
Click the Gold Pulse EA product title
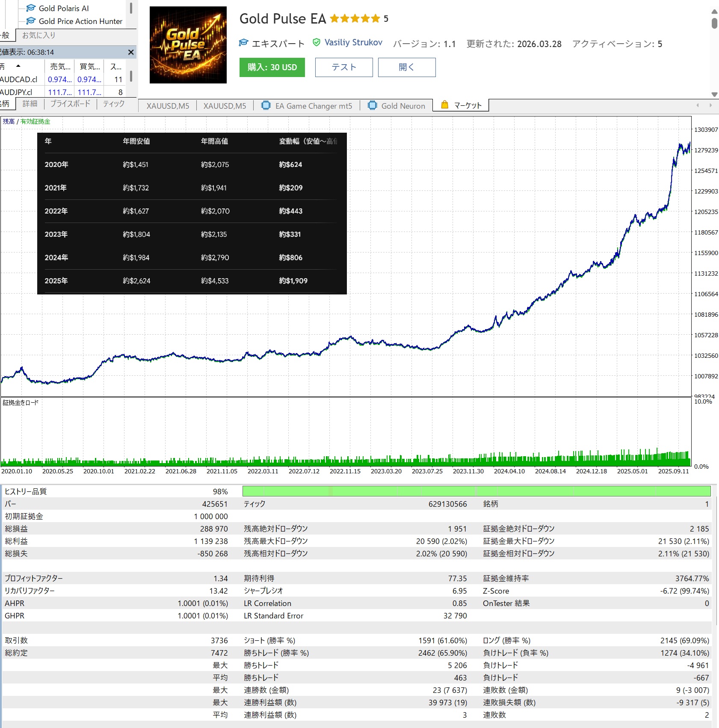pos(283,18)
